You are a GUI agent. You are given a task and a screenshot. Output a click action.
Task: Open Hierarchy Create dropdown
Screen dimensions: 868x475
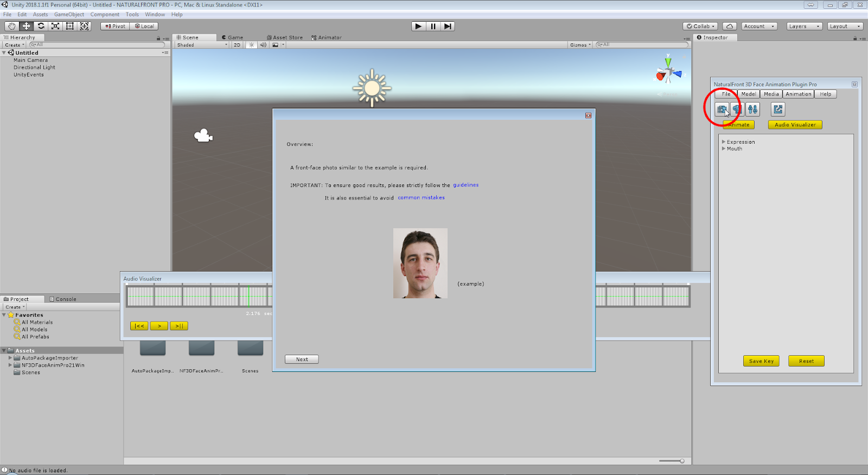pyautogui.click(x=15, y=45)
